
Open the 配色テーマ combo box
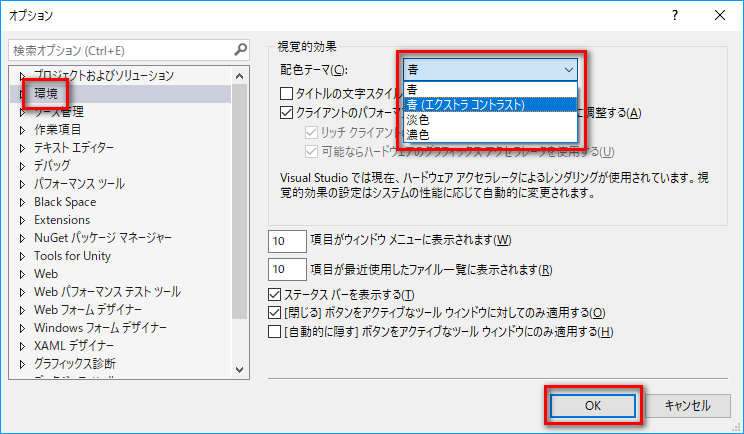[x=490, y=70]
